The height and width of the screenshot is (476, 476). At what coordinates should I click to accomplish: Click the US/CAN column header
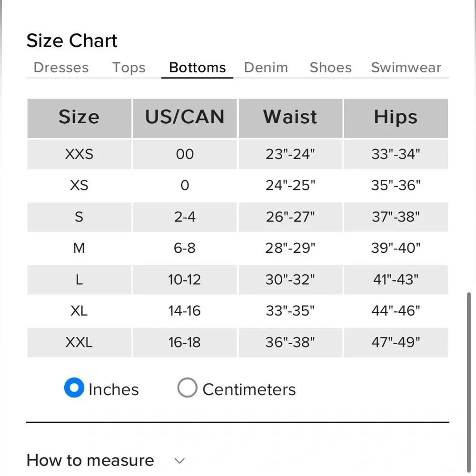185,118
